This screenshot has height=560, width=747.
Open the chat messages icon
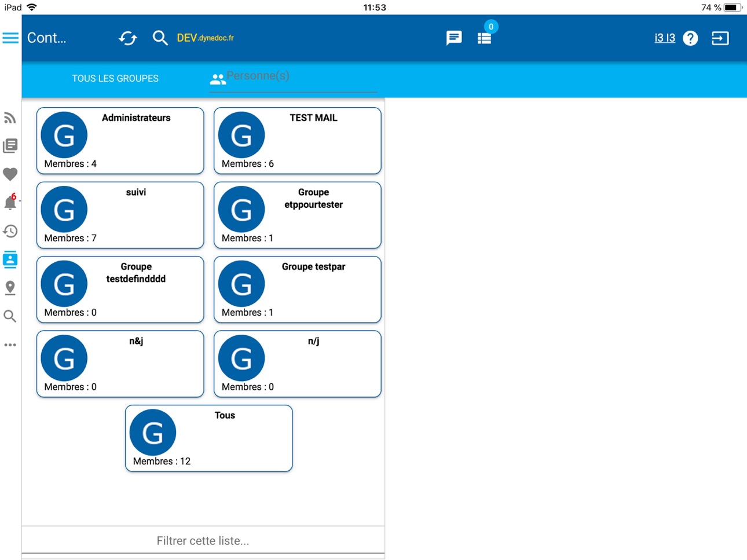pyautogui.click(x=454, y=38)
